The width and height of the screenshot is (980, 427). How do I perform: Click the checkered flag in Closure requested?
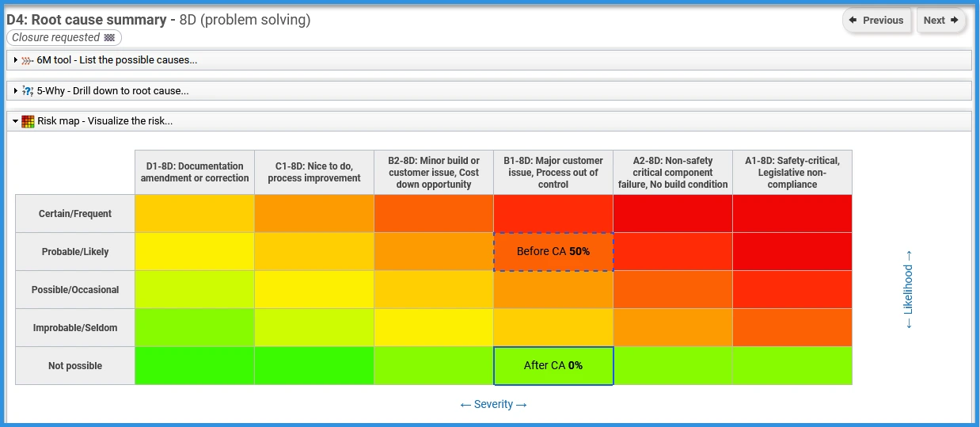[110, 37]
